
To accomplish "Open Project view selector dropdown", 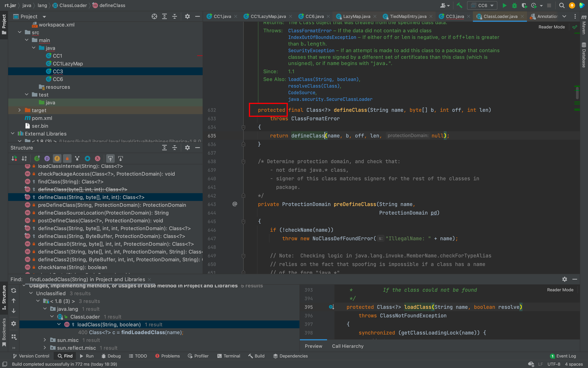I will [x=44, y=17].
